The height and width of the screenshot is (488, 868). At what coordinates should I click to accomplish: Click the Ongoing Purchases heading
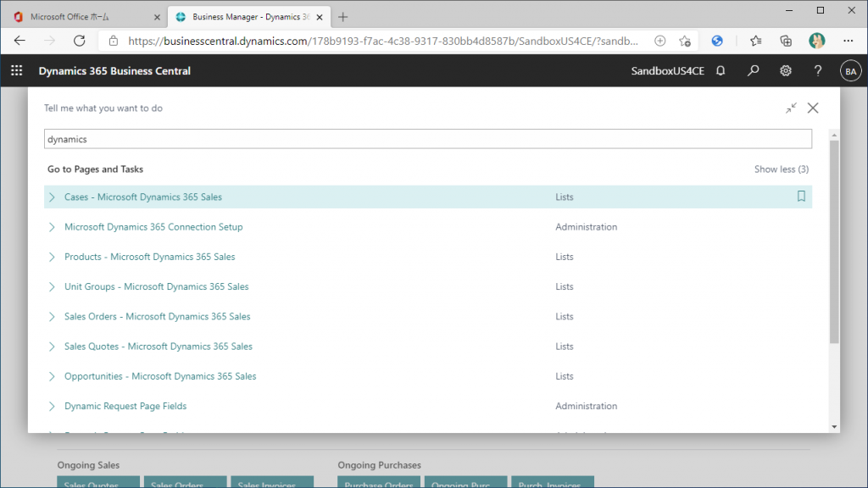click(x=379, y=465)
